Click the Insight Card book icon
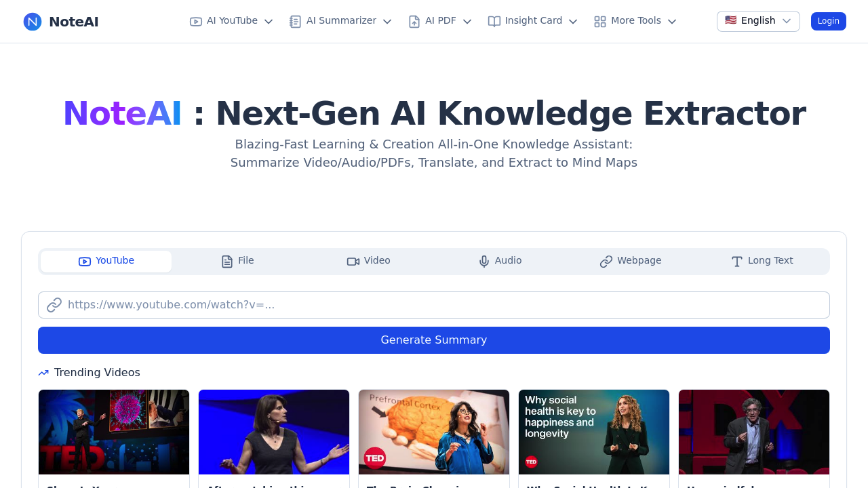Screen dimensions: 868x488 coord(494,22)
